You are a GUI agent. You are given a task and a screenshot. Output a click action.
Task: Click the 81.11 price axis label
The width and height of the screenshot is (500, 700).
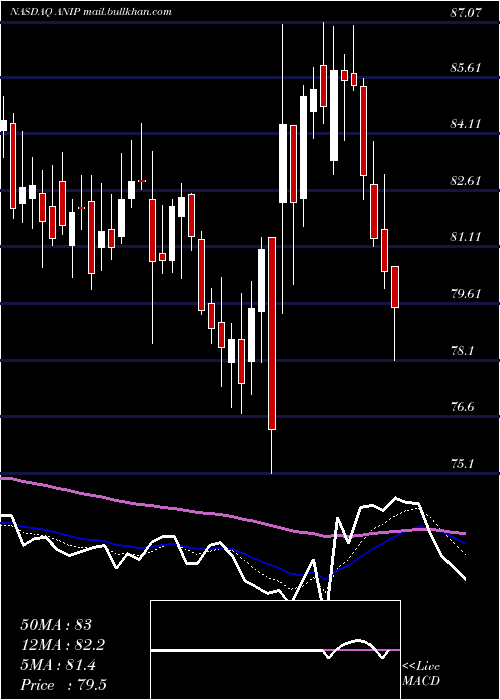click(467, 237)
